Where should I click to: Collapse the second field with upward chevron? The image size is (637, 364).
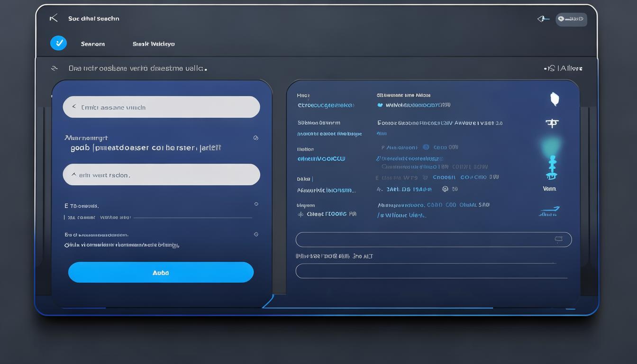[x=74, y=174]
